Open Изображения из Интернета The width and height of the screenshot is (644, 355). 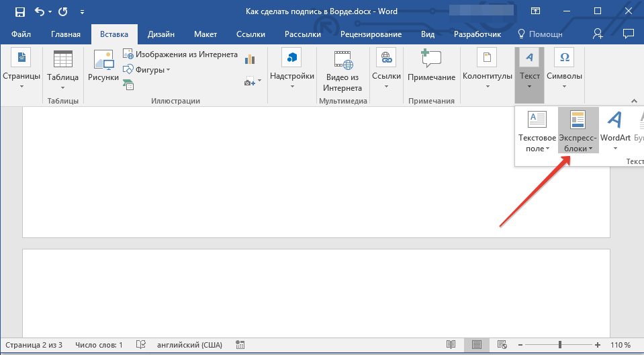[180, 54]
